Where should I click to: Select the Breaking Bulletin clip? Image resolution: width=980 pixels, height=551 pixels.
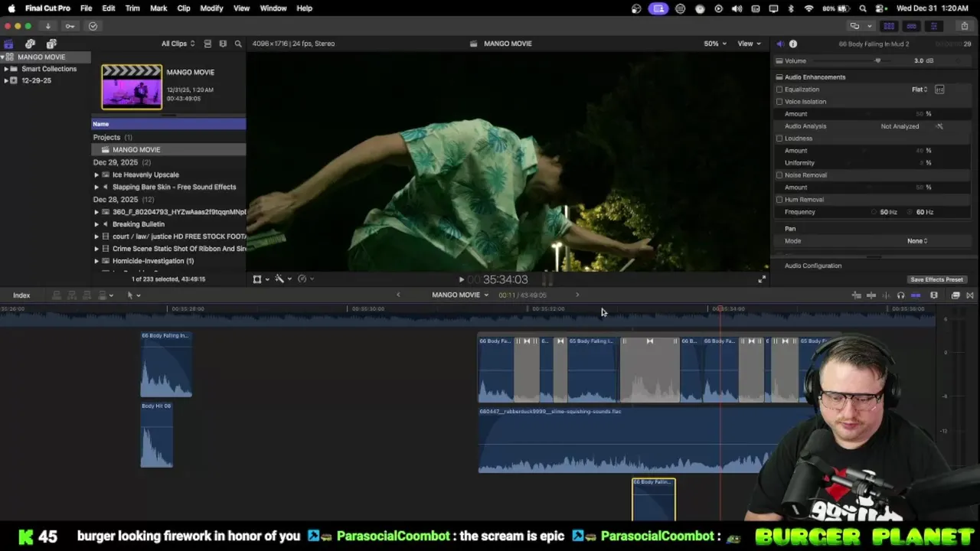(139, 224)
